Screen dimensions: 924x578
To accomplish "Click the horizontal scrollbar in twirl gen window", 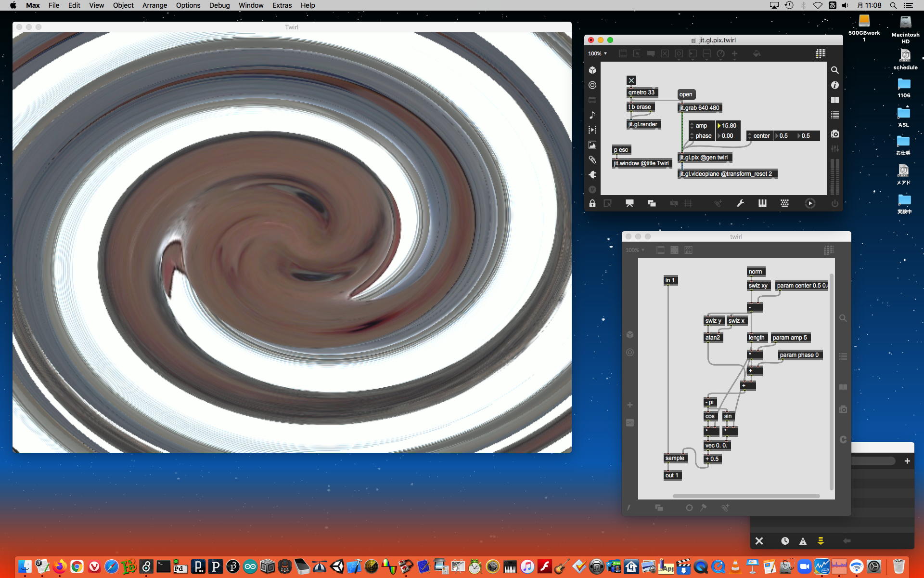I will 746,496.
